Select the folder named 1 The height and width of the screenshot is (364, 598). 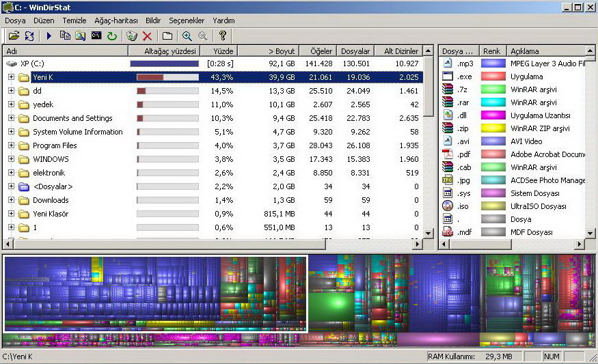pyautogui.click(x=35, y=227)
